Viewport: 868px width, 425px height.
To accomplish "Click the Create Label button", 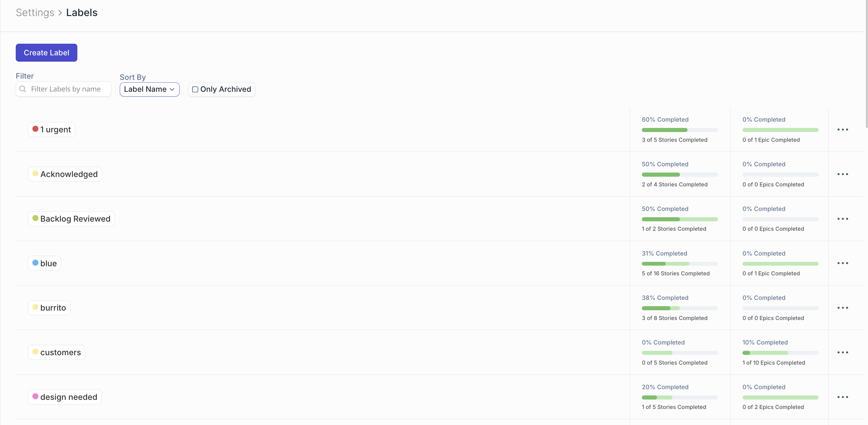I will (x=46, y=52).
